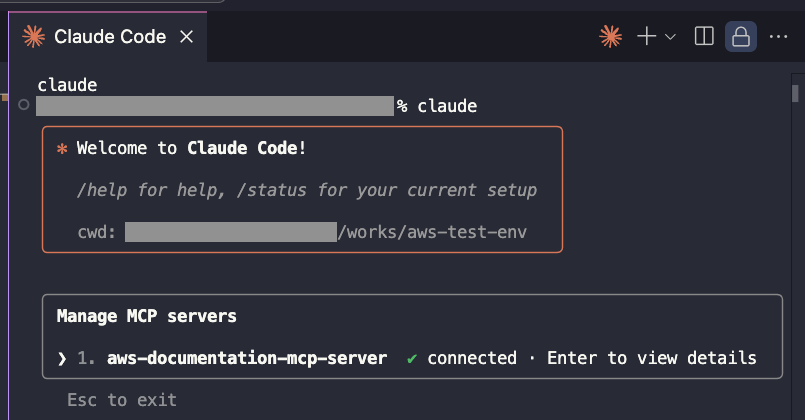Select the aws-documentation-mcp-server entry
The height and width of the screenshot is (420, 805).
point(246,358)
